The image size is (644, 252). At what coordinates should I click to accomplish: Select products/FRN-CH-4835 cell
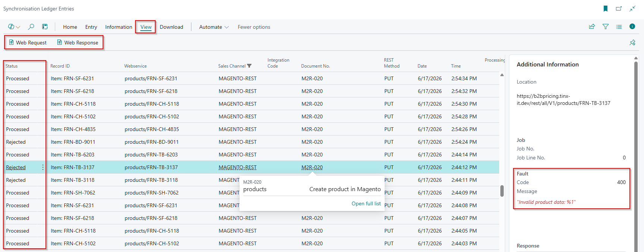click(152, 129)
